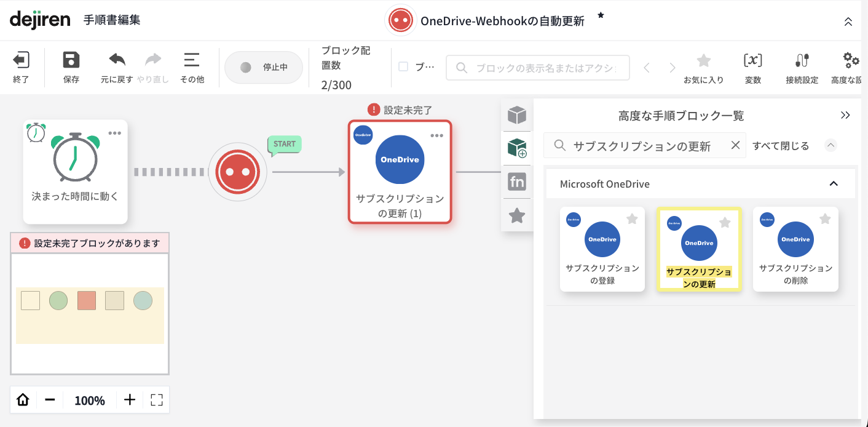This screenshot has width=868, height=427.
Task: Click the START speech bubble label
Action: [284, 145]
